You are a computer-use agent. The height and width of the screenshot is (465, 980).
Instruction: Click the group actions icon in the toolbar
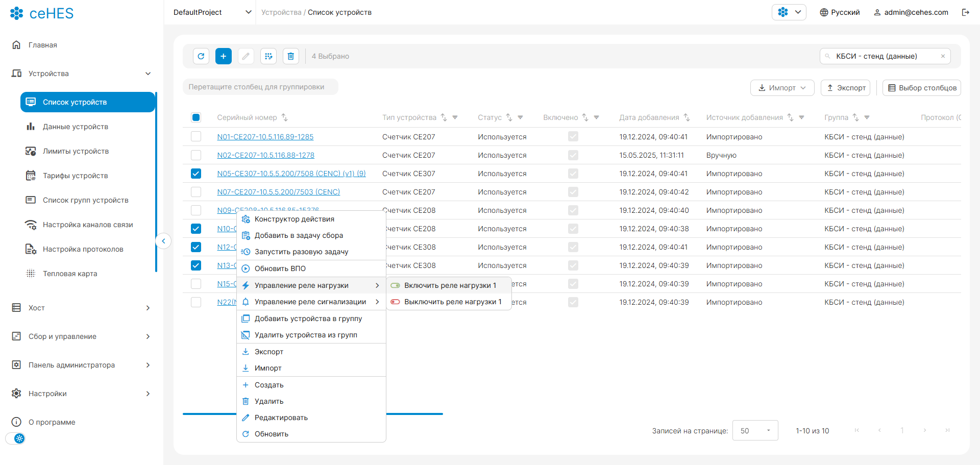point(268,56)
